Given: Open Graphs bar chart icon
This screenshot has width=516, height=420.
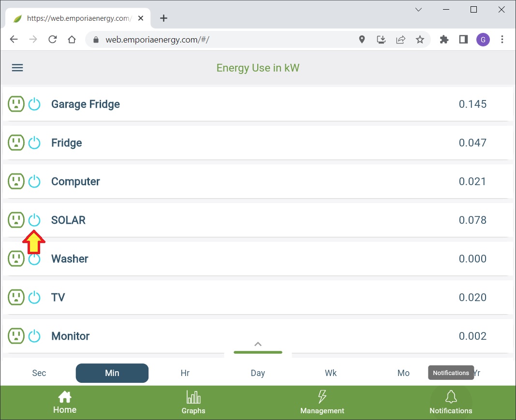Looking at the screenshot, I should click(193, 398).
